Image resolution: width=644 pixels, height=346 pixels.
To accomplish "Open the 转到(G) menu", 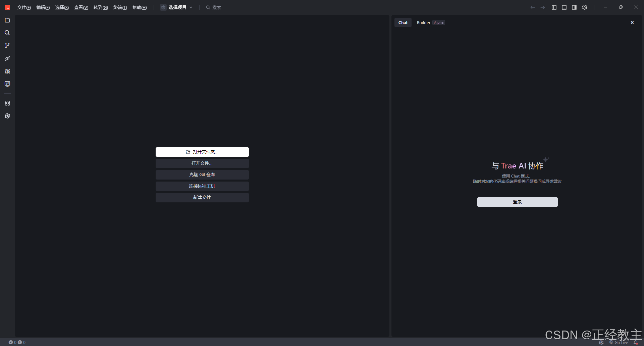I will coord(101,7).
